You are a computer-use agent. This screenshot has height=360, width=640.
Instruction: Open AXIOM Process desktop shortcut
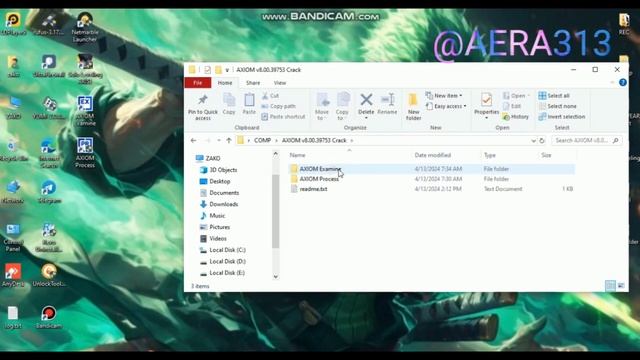(85, 152)
